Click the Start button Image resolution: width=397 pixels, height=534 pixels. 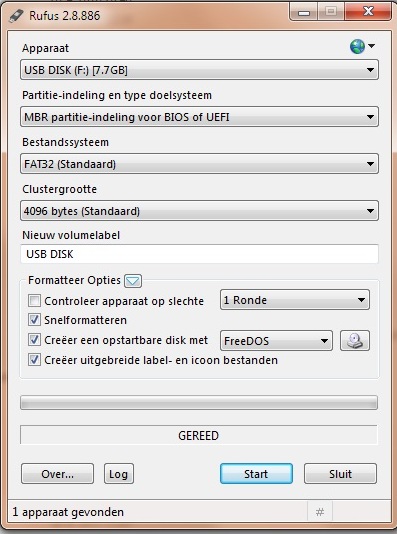tap(256, 474)
